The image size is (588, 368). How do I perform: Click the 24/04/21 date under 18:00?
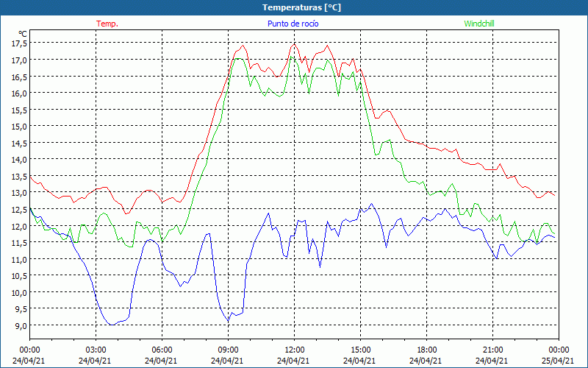click(426, 361)
